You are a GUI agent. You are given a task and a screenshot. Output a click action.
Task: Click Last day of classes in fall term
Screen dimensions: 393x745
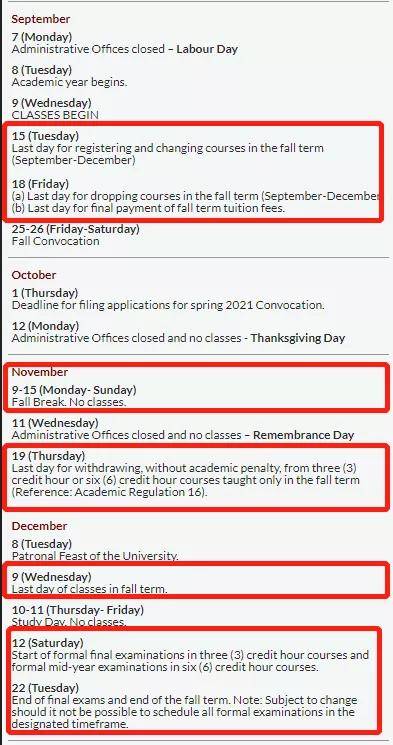(x=89, y=589)
